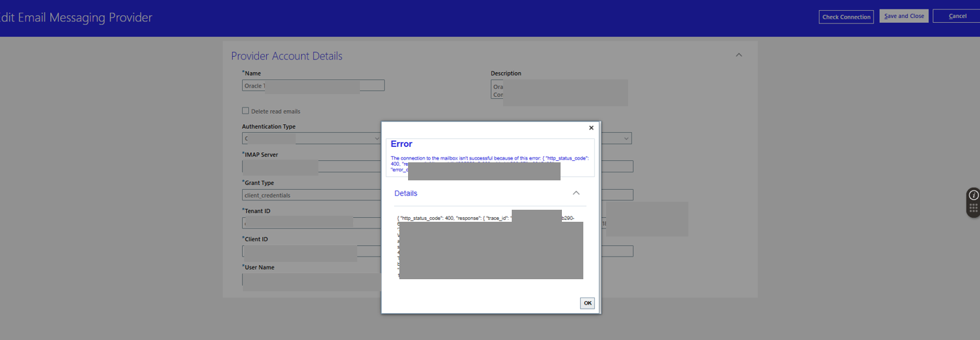
Task: Collapse the Details chevron in the error dialog
Action: pyautogui.click(x=576, y=193)
